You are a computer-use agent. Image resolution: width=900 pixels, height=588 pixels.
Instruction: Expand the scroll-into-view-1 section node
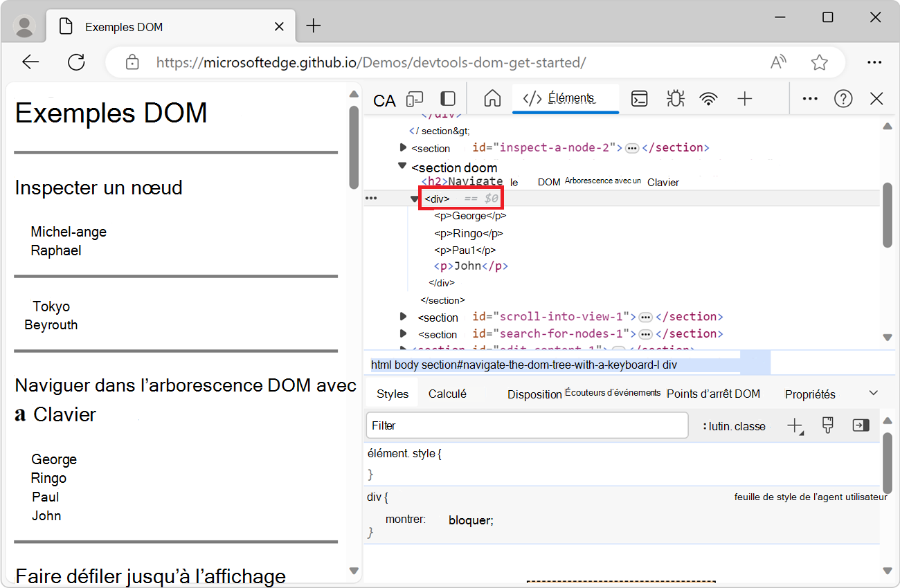(403, 316)
